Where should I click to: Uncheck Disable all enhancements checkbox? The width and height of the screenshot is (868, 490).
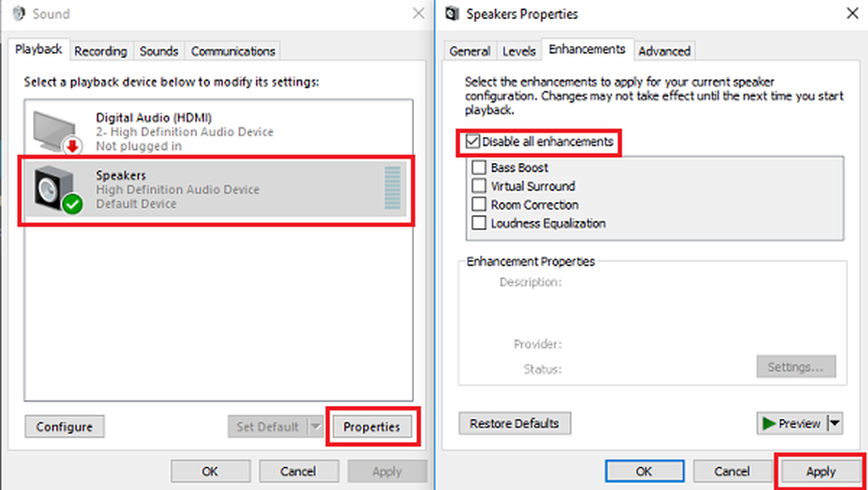tap(473, 142)
